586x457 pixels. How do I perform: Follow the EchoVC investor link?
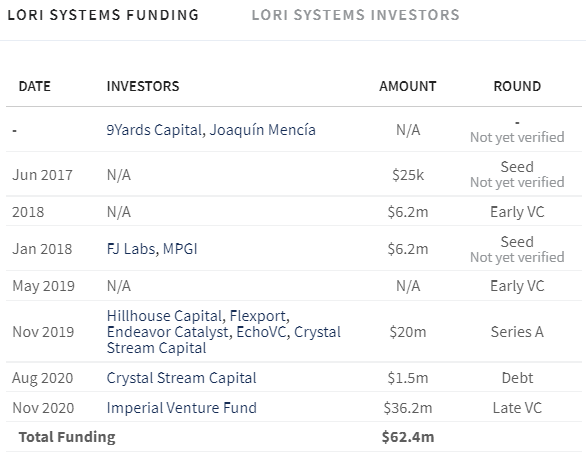[x=262, y=332]
